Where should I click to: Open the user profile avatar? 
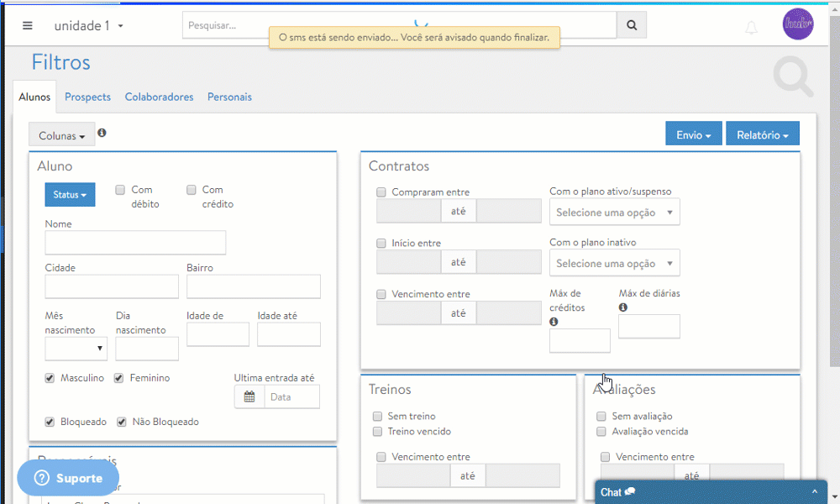tap(796, 24)
